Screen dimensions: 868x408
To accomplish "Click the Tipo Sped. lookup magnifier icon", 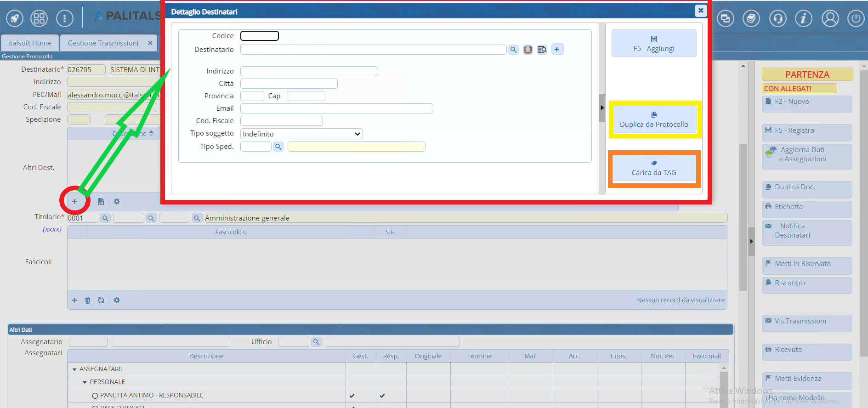I will pos(278,147).
